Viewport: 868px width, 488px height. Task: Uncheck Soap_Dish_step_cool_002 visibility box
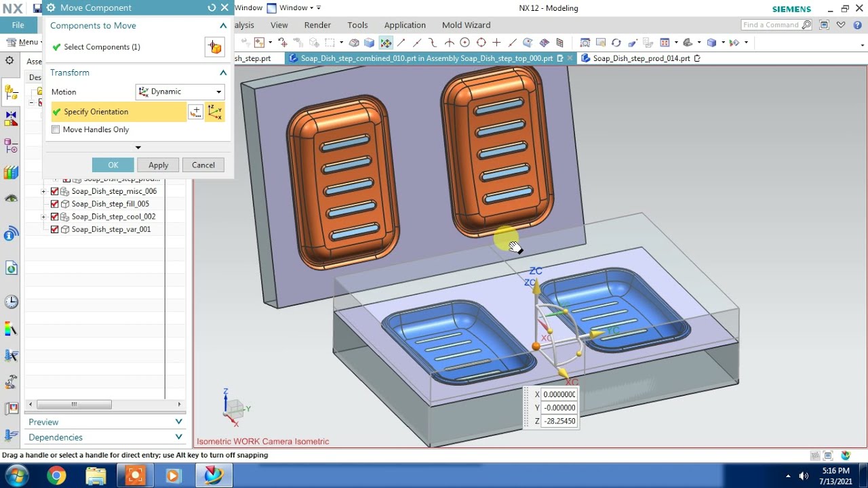[x=55, y=217]
